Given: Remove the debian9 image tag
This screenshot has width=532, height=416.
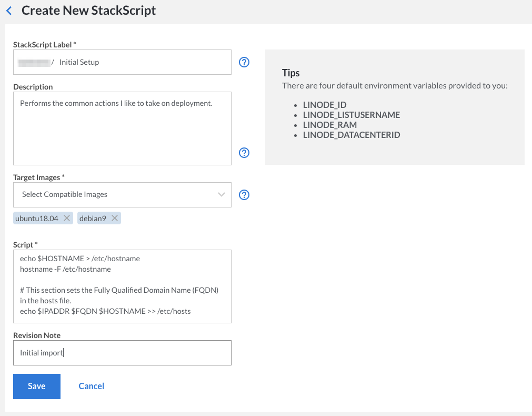Looking at the screenshot, I should [114, 219].
